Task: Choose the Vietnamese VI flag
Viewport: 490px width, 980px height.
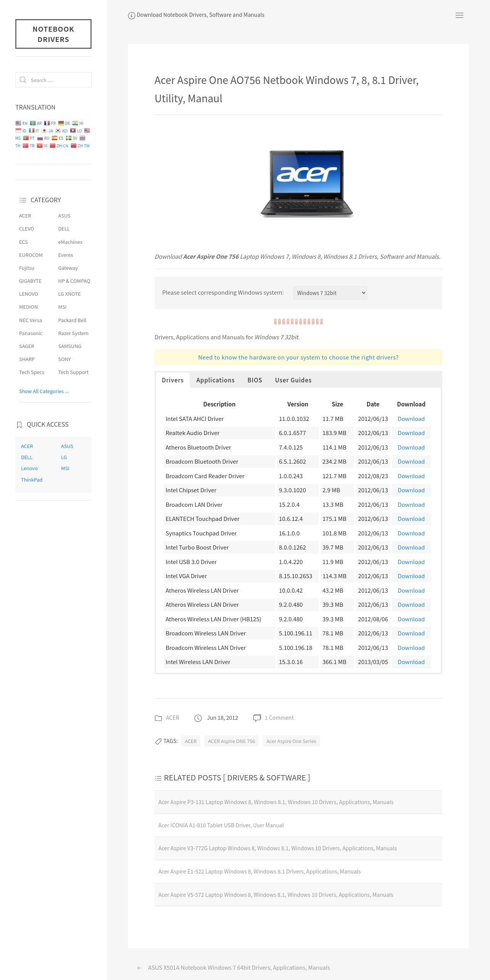Action: pos(40,146)
